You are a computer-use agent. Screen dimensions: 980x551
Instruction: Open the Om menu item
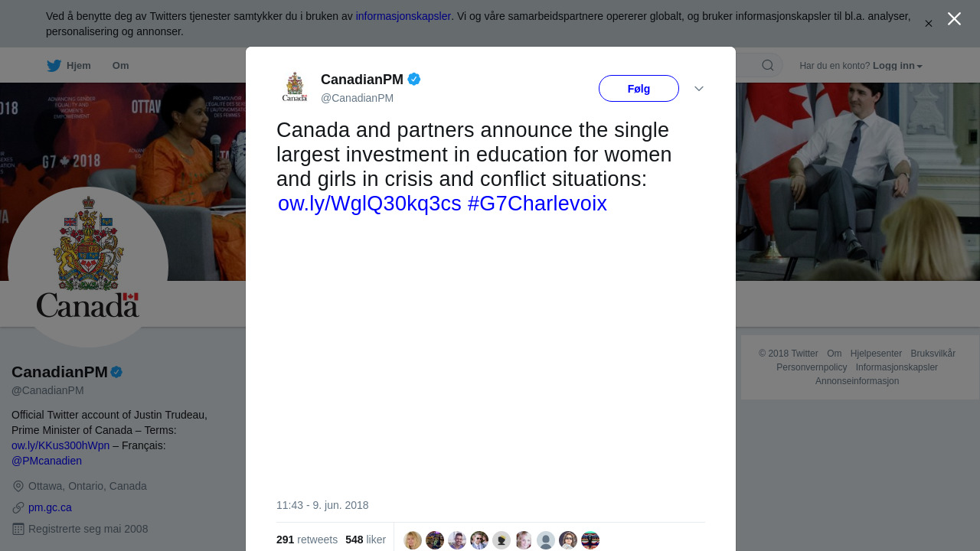tap(120, 66)
